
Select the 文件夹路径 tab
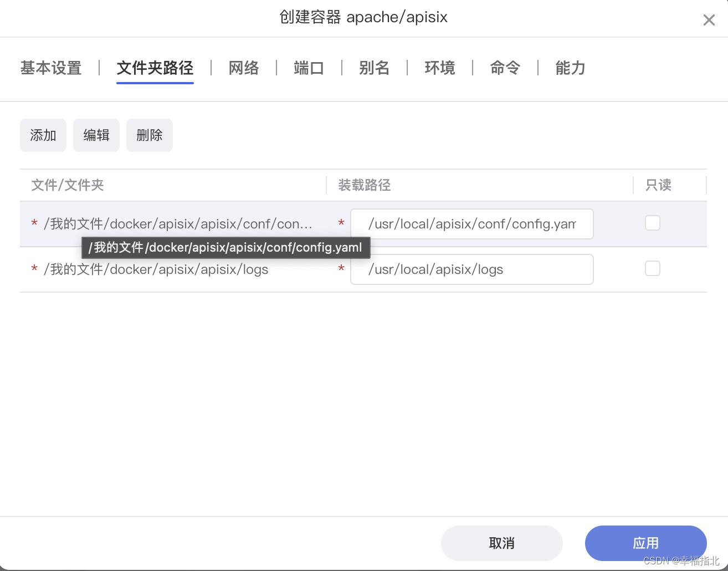[155, 68]
